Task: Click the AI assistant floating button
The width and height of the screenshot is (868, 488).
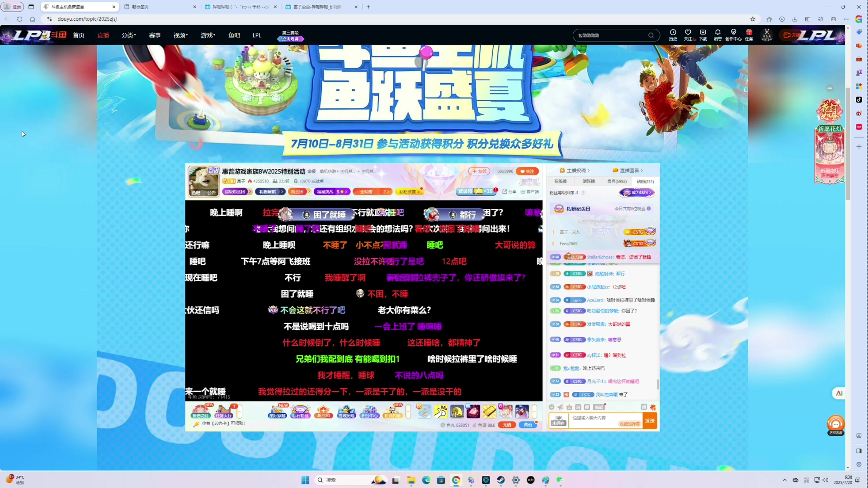Action: pyautogui.click(x=839, y=393)
